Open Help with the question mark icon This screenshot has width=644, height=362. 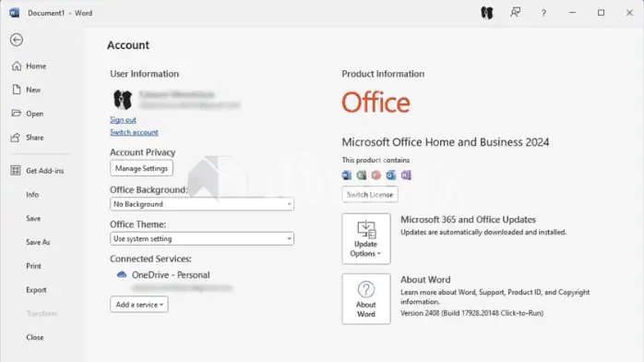tap(543, 13)
